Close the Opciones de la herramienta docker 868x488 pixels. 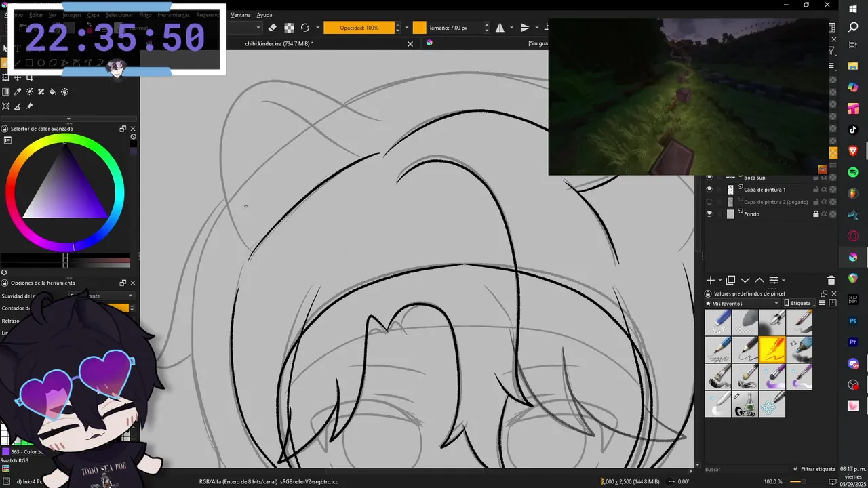click(133, 283)
